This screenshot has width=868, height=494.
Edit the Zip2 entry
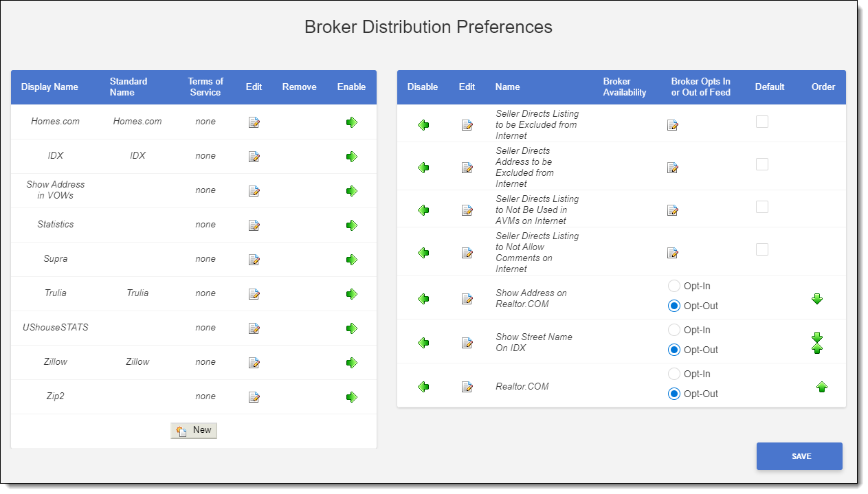pos(254,397)
